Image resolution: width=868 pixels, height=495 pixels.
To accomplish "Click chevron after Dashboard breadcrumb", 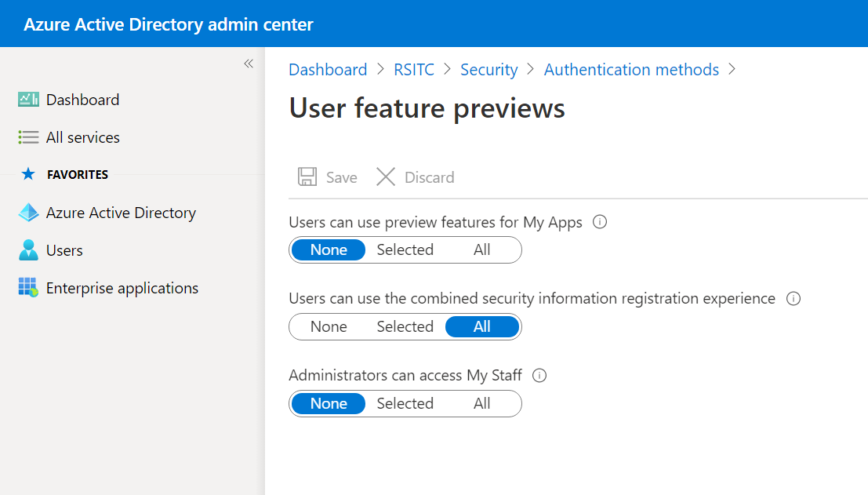I will tap(380, 69).
